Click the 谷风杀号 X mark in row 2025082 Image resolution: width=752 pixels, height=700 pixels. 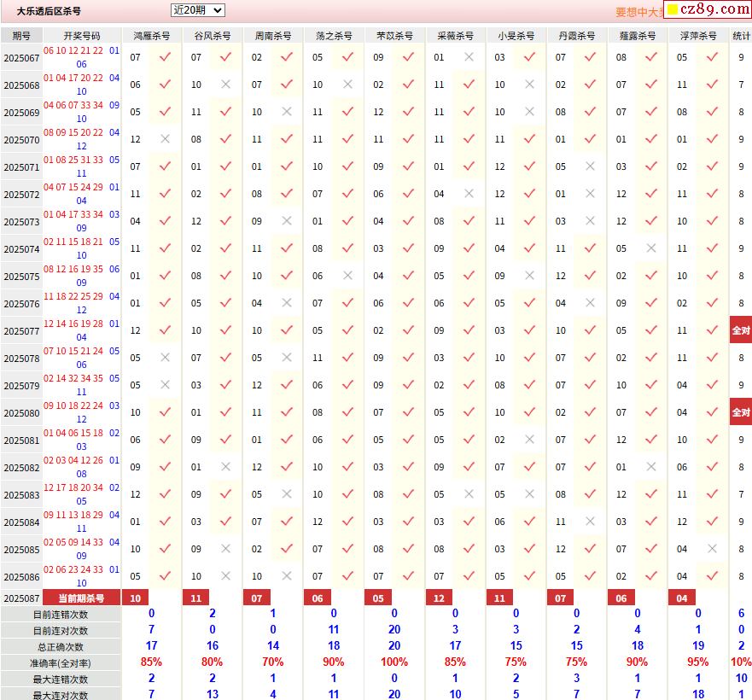[x=226, y=467]
